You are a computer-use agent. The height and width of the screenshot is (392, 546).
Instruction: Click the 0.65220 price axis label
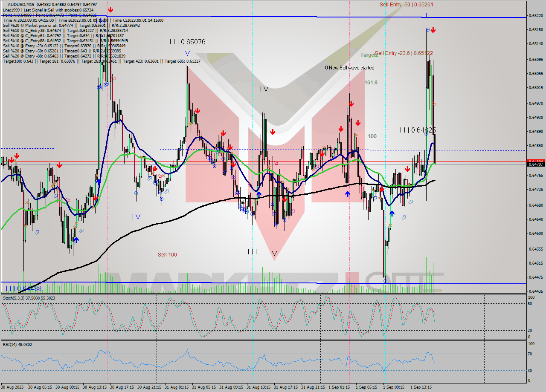click(x=536, y=16)
